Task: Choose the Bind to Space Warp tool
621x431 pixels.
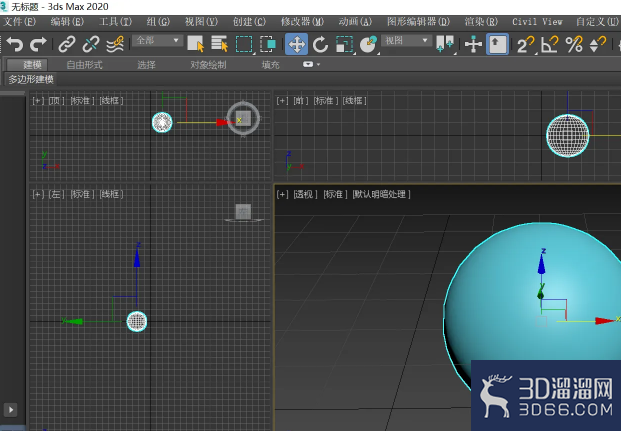Action: coord(115,44)
